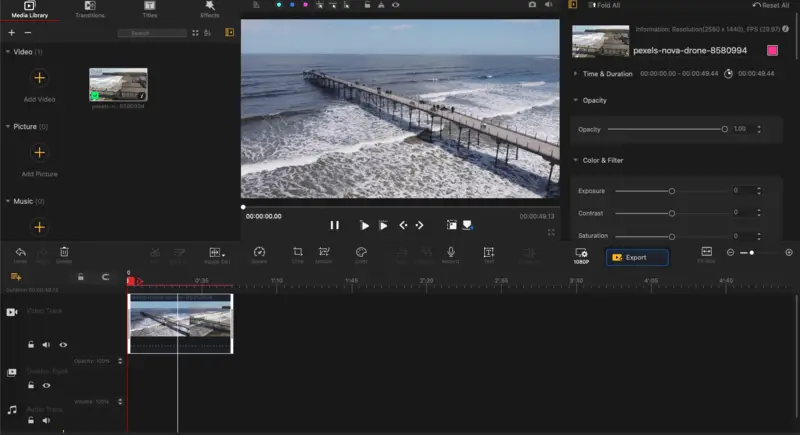Switch to the Transitions tab
Screen dimensions: 800x435
90,10
